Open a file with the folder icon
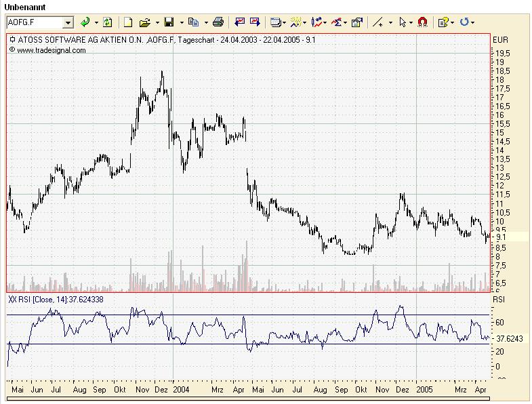 click(145, 23)
